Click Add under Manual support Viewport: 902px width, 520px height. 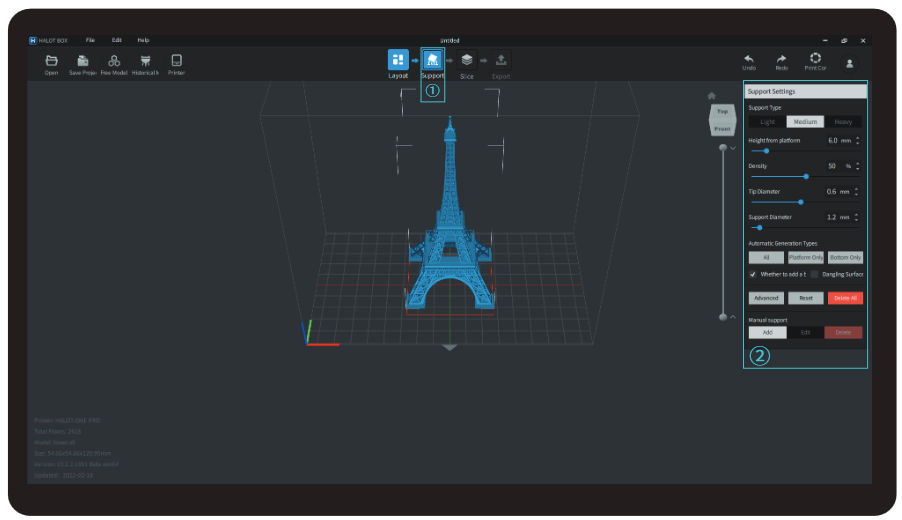point(767,332)
